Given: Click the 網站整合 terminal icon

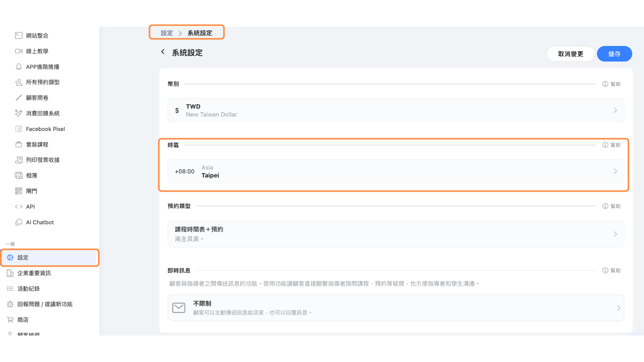Looking at the screenshot, I should tap(19, 36).
